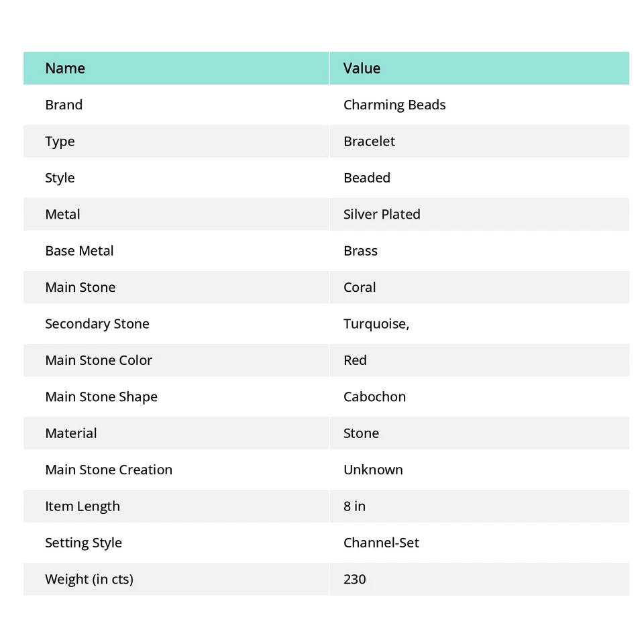
Task: Click the Main Stone Color label
Action: pos(99,360)
